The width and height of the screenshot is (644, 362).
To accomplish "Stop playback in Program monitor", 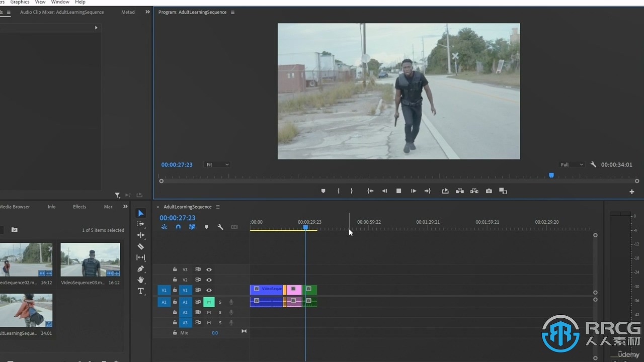I will click(398, 191).
